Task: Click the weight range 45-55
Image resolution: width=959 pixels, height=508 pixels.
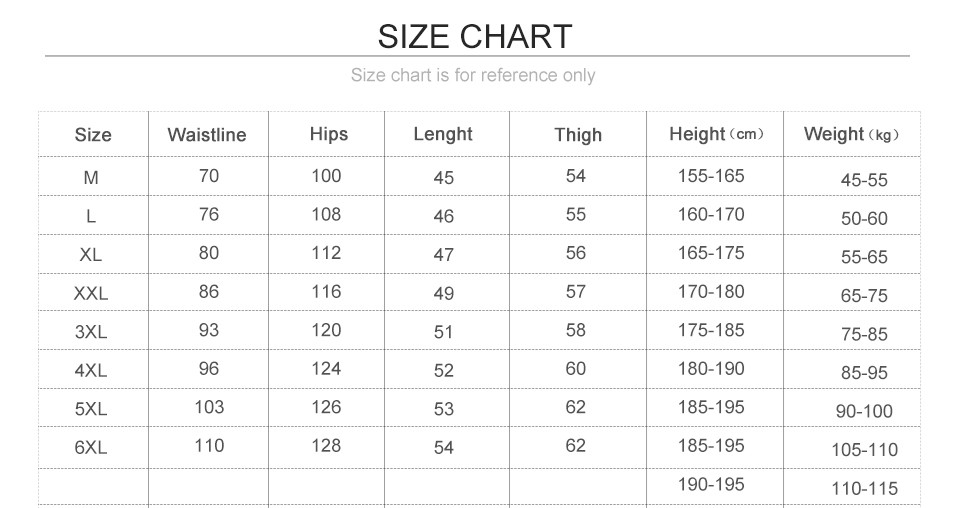Action: (864, 180)
